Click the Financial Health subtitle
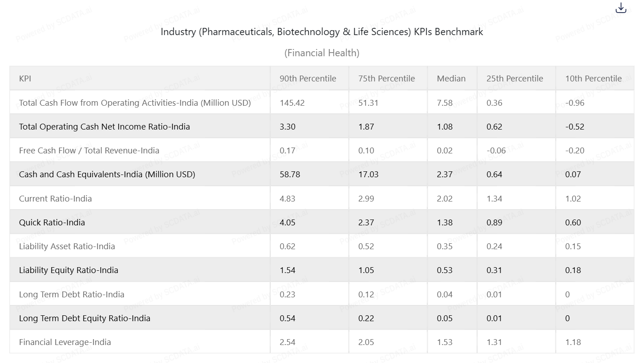The width and height of the screenshot is (644, 363). pos(322,53)
